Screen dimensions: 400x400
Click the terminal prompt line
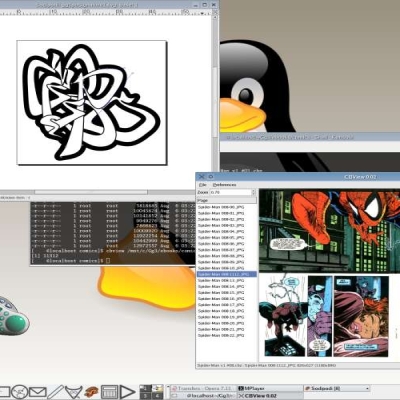71,261
